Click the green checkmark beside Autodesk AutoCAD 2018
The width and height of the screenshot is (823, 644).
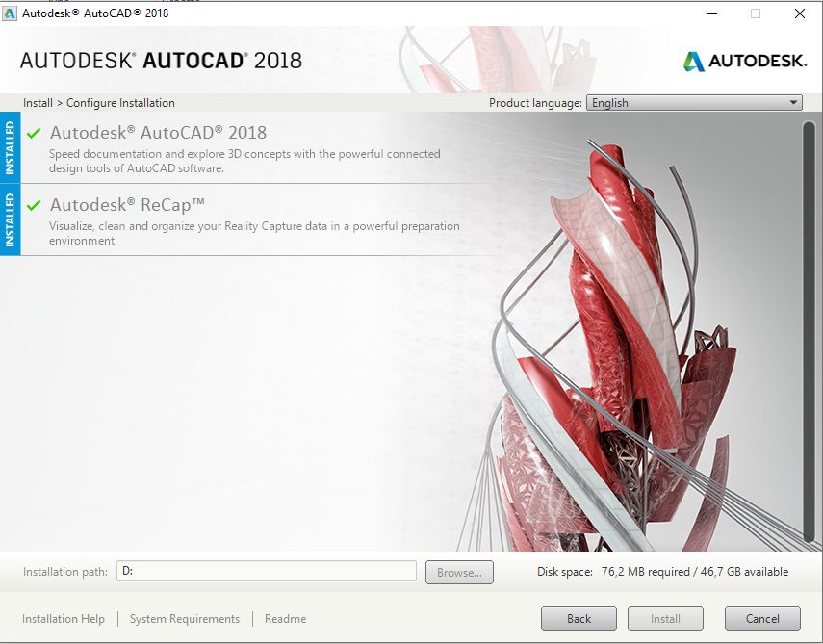coord(33,131)
